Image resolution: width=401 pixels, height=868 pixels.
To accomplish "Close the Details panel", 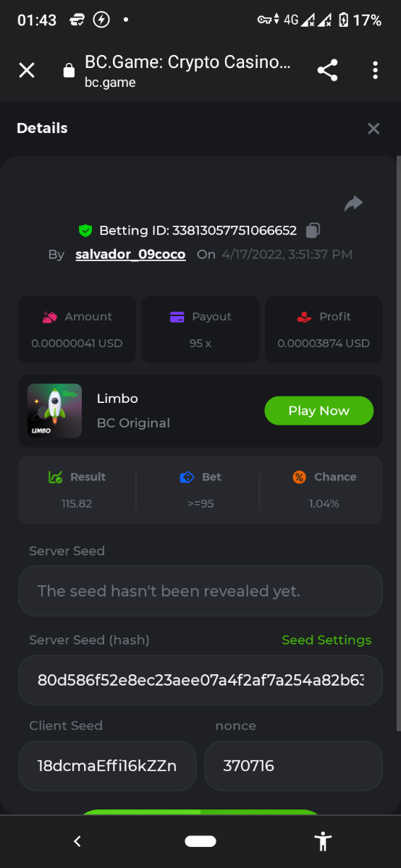I will coord(373,129).
